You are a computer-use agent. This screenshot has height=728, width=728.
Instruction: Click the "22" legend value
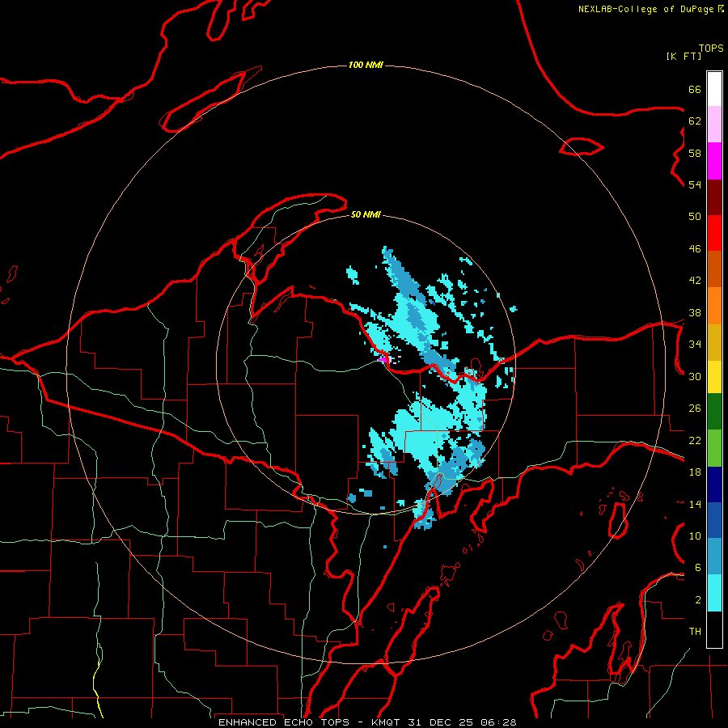[x=695, y=440]
